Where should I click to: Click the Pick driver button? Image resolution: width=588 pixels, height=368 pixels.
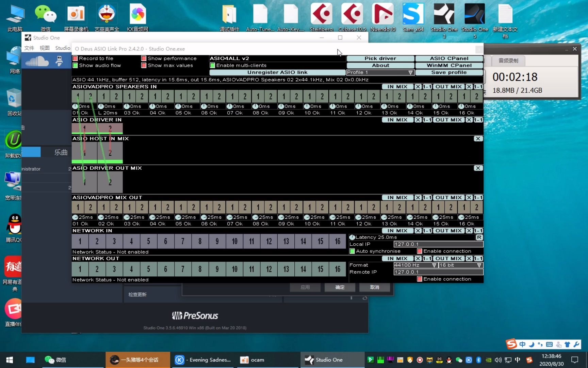tap(380, 58)
